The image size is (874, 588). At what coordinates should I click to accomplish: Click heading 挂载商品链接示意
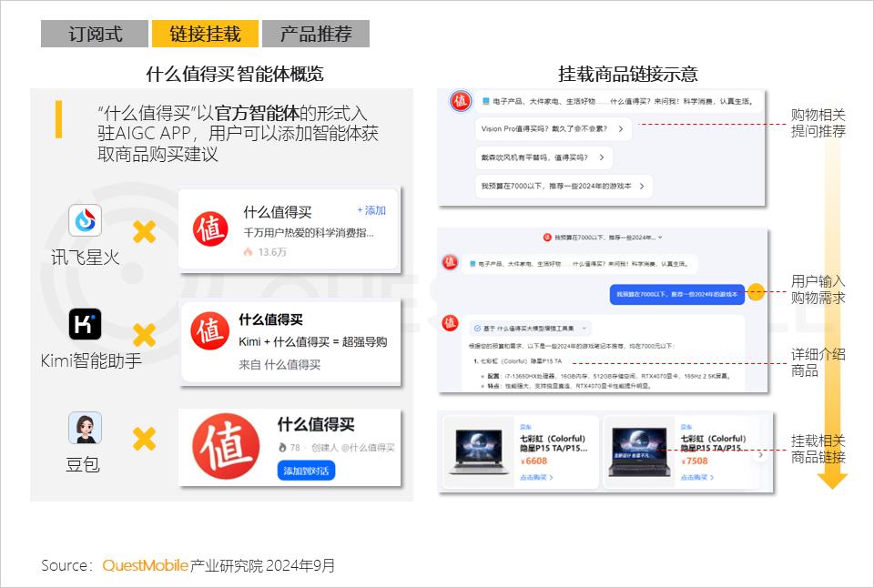click(628, 74)
